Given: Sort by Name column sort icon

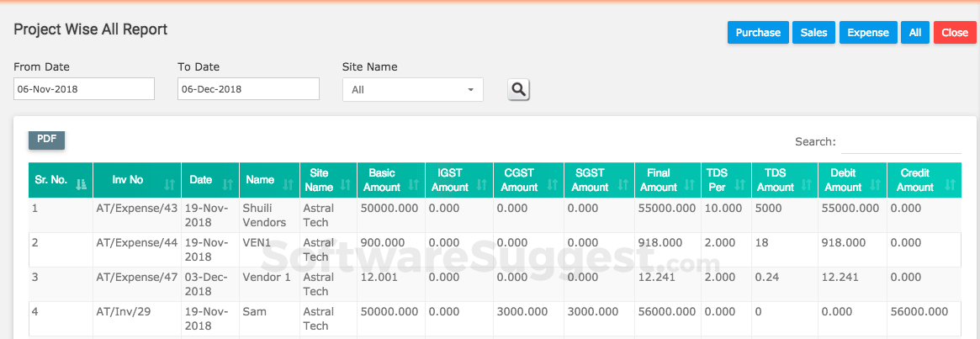Looking at the screenshot, I should click(288, 183).
